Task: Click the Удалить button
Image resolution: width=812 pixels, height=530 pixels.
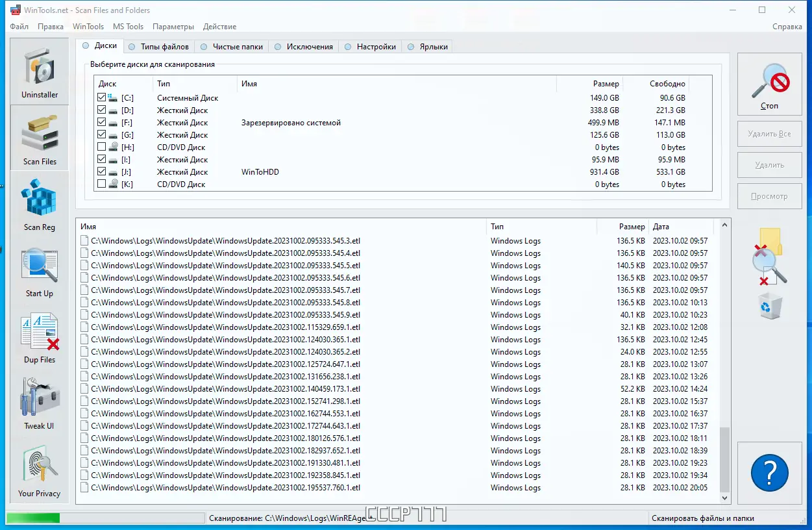Action: [769, 165]
